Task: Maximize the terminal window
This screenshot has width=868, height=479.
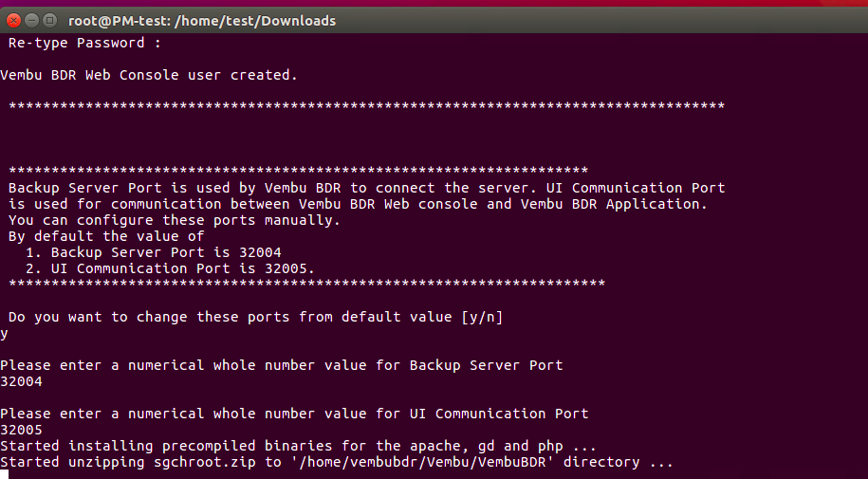Action: click(x=50, y=21)
